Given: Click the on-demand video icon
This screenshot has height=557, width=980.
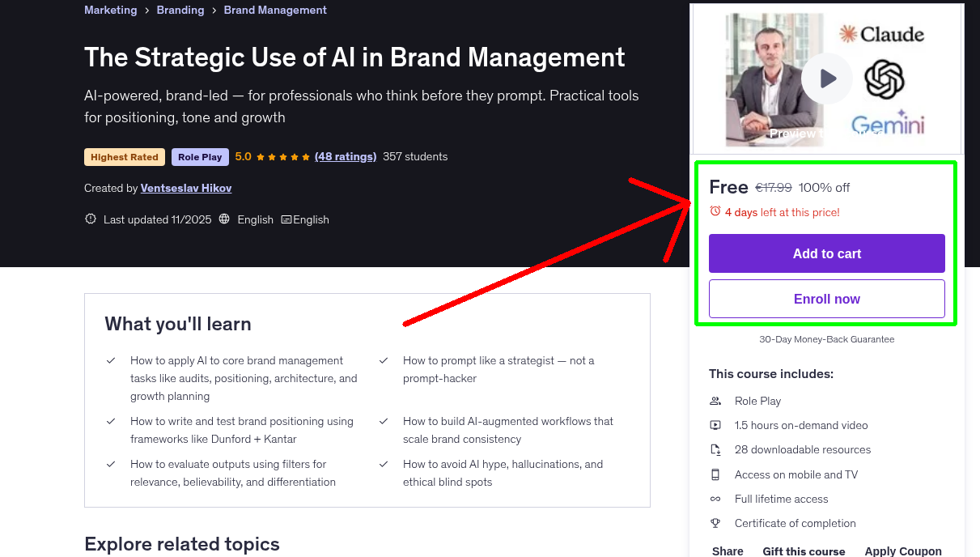Looking at the screenshot, I should [x=715, y=424].
